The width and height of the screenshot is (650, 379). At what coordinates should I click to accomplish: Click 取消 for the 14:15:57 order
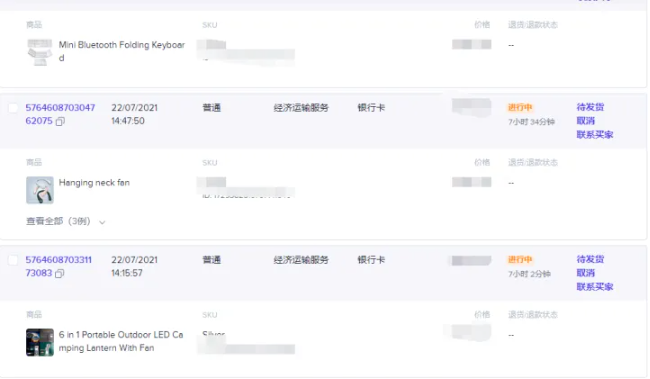[585, 273]
